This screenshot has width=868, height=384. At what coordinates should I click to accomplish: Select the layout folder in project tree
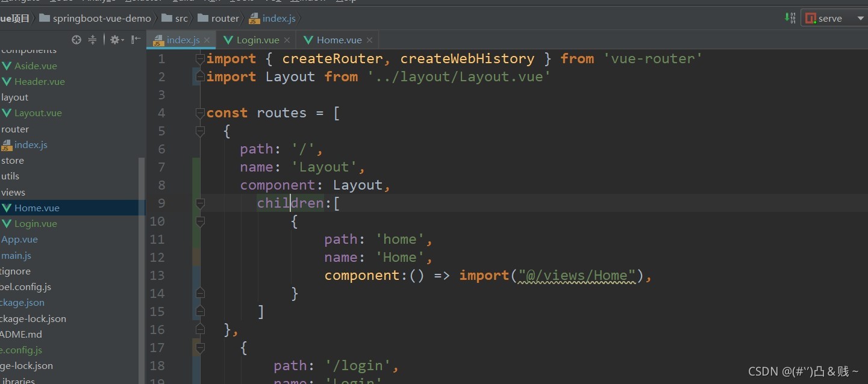[15, 97]
